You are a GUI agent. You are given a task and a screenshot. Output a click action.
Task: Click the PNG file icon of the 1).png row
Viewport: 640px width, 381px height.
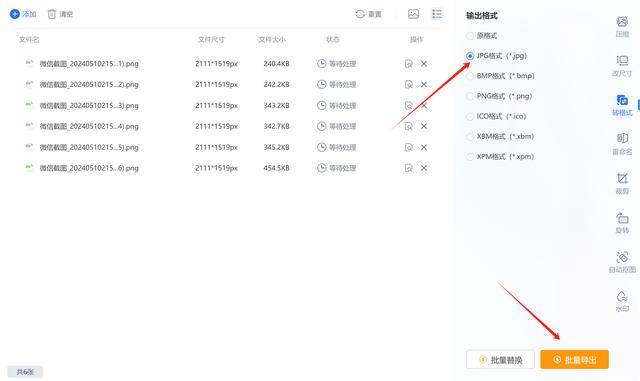(x=29, y=63)
